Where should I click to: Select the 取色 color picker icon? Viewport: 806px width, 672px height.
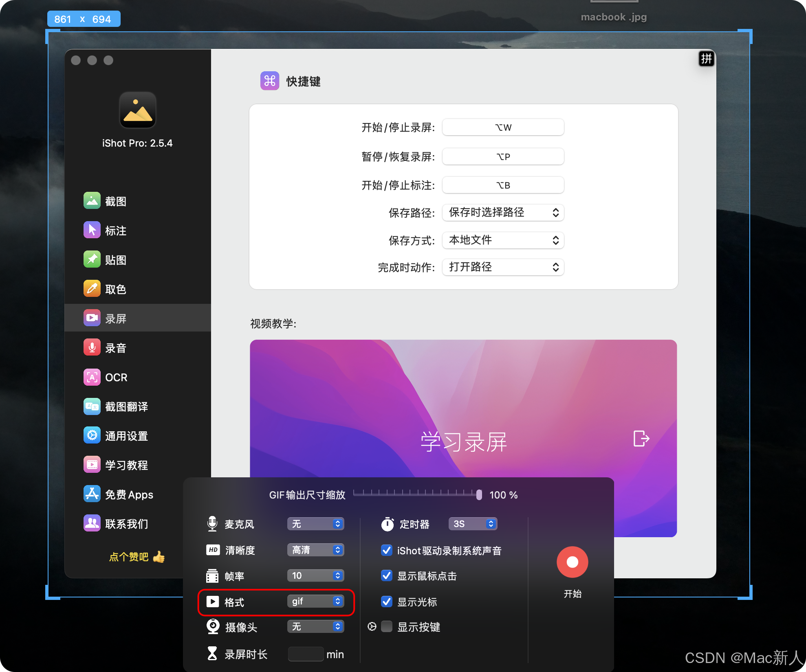pos(92,289)
